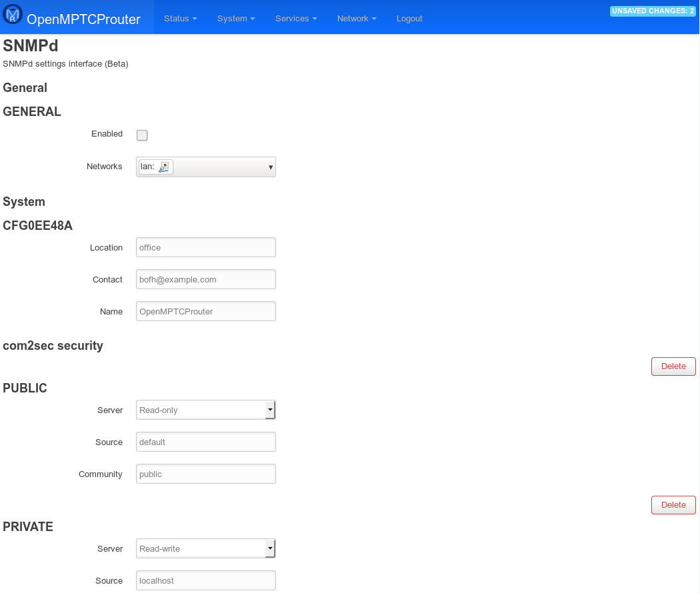Click the SNMPd page heading
This screenshot has width=700, height=595.
(31, 45)
